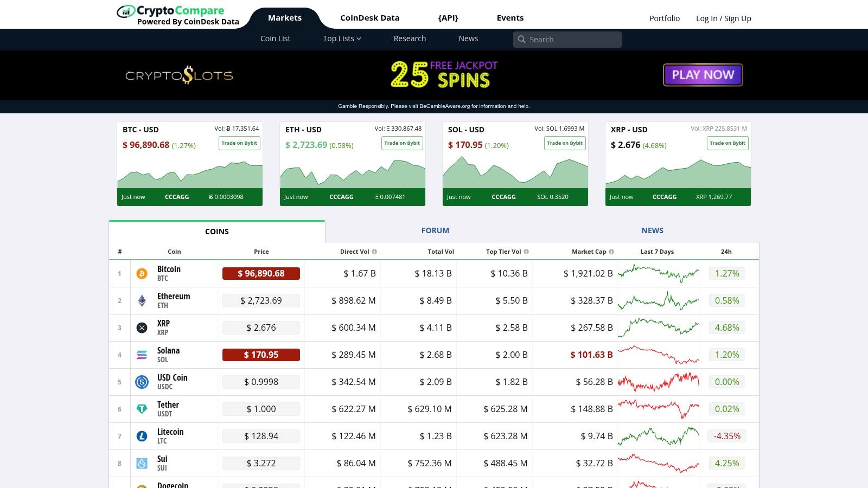
Task: Show Market Cap info icon
Action: click(x=611, y=252)
